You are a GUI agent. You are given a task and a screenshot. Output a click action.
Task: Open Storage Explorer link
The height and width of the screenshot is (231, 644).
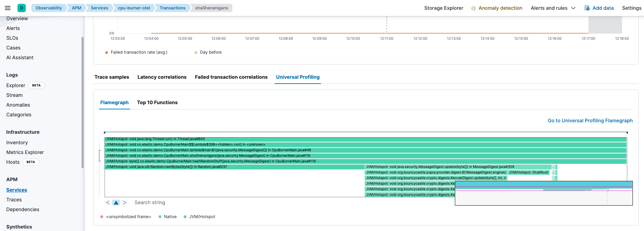click(444, 8)
